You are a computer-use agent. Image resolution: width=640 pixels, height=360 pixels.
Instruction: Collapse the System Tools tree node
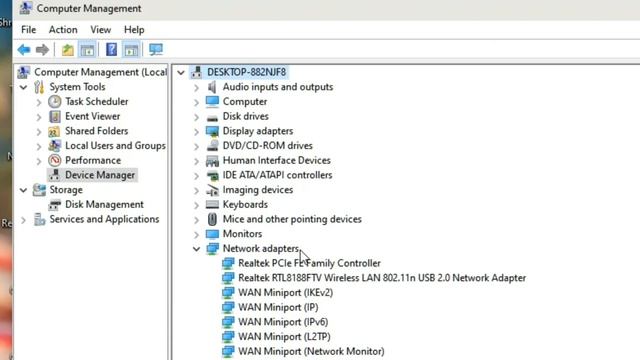tap(24, 87)
